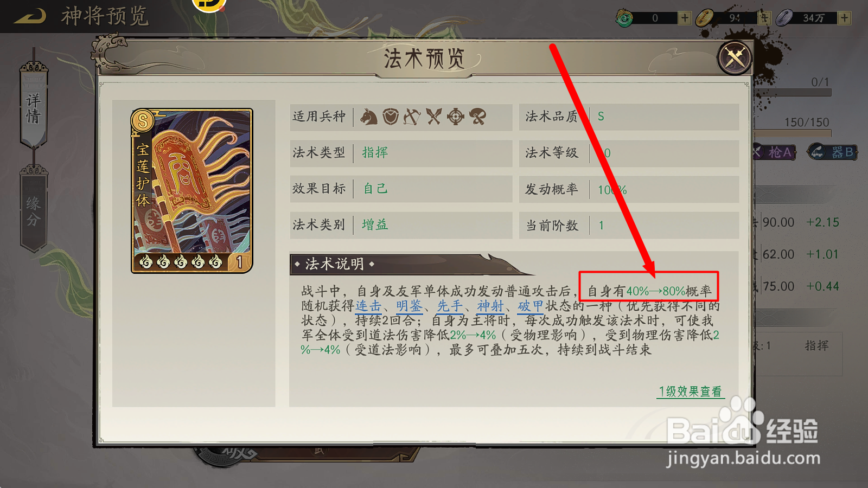Screen dimensions: 868x488
Task: Click the crossed swords troop icon
Action: click(434, 117)
